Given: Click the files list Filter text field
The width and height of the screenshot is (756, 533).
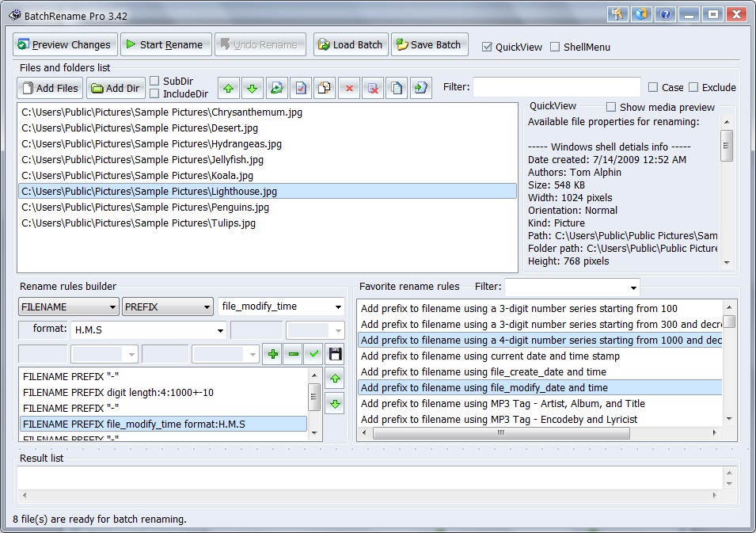Looking at the screenshot, I should click(557, 87).
